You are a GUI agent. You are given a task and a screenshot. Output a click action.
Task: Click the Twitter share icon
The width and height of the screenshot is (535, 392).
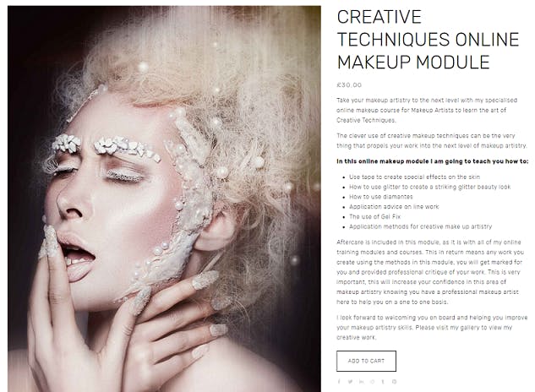pyautogui.click(x=350, y=382)
